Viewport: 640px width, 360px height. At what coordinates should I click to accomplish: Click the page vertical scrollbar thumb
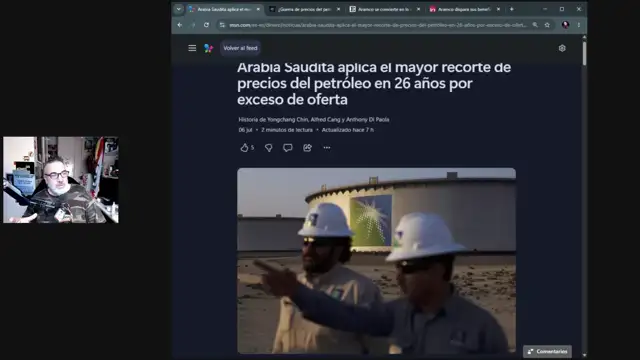[584, 53]
